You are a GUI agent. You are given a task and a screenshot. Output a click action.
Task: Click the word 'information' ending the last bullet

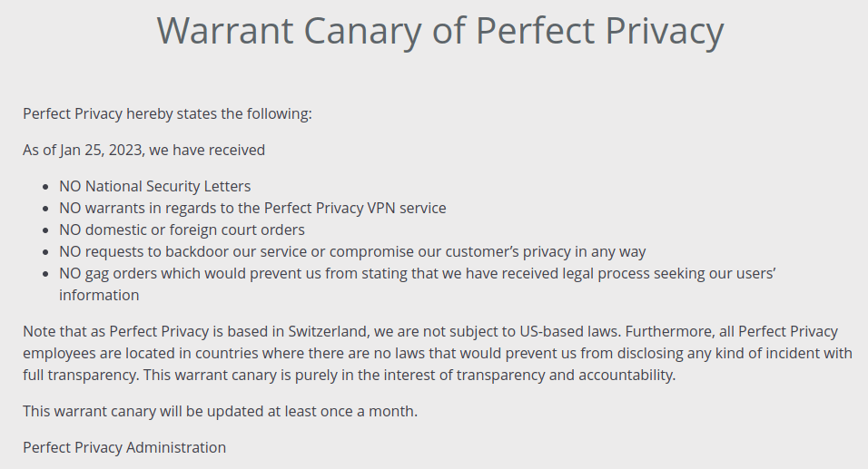(x=99, y=296)
